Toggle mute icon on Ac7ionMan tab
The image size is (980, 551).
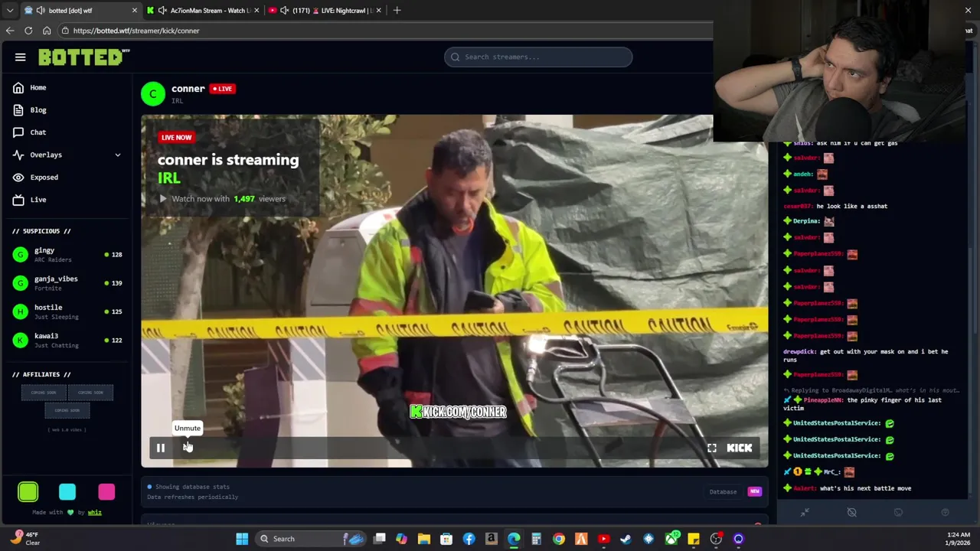coord(162,11)
